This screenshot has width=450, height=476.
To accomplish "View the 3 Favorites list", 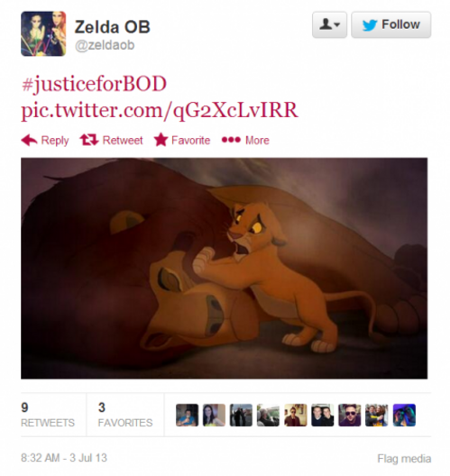I will click(x=125, y=415).
